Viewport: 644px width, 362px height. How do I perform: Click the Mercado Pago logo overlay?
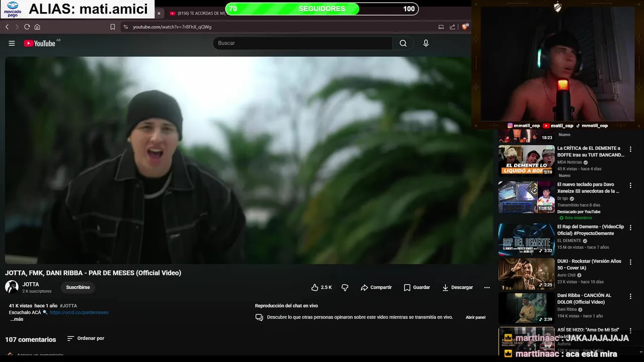13,9
